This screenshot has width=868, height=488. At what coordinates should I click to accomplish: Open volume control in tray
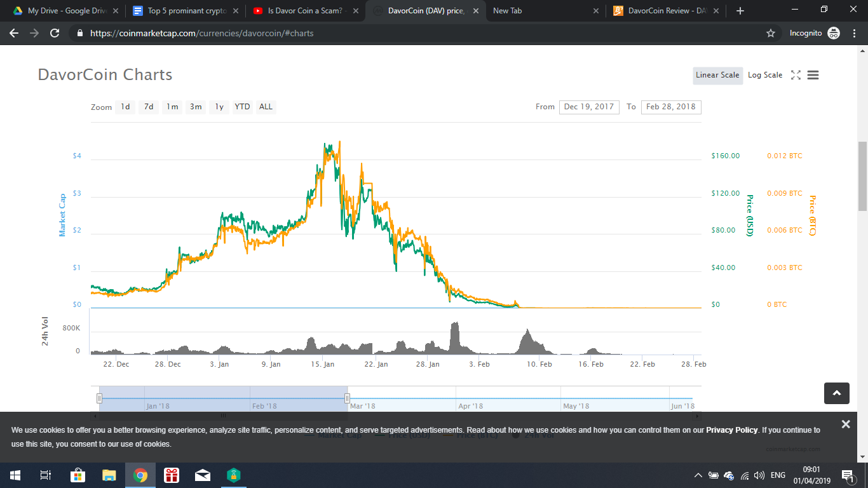pyautogui.click(x=759, y=475)
